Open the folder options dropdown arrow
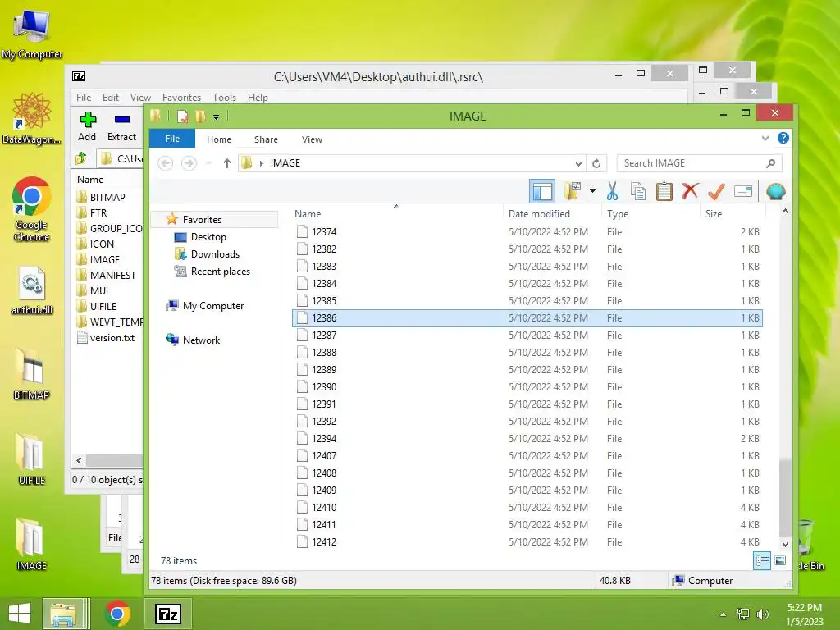Viewport: 840px width, 630px height. point(592,190)
